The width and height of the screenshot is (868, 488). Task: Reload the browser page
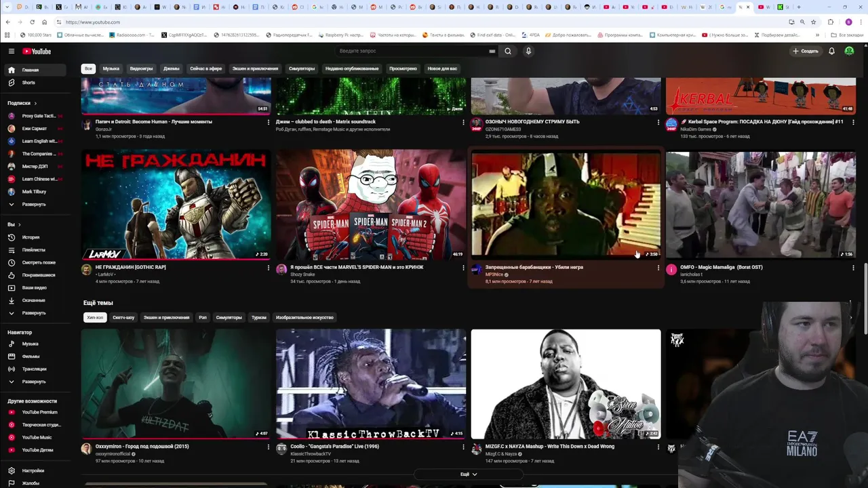32,22
